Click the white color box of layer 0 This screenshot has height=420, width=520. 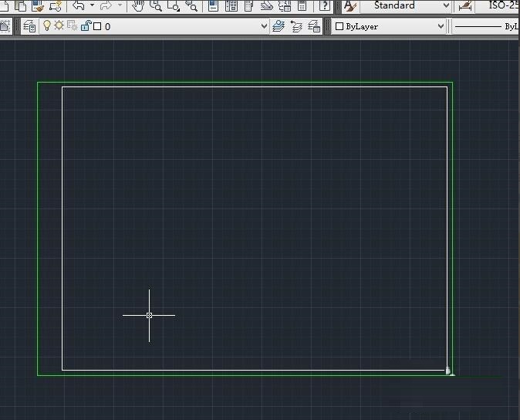[97, 26]
